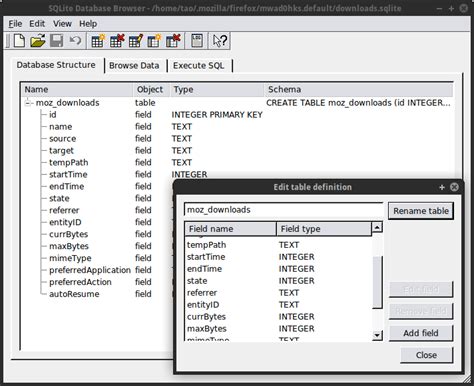Screen dimensions: 474x386
Task: Click the Rename table button
Action: pos(421,211)
